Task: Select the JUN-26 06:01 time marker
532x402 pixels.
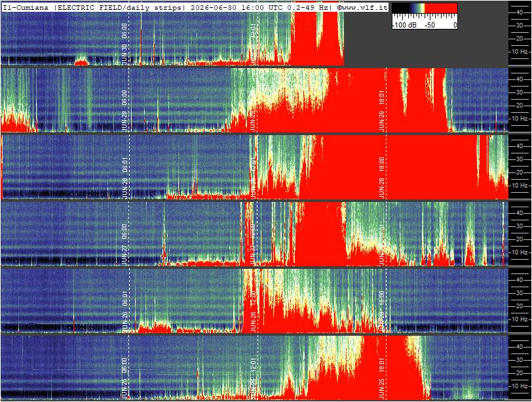Action: [124, 312]
